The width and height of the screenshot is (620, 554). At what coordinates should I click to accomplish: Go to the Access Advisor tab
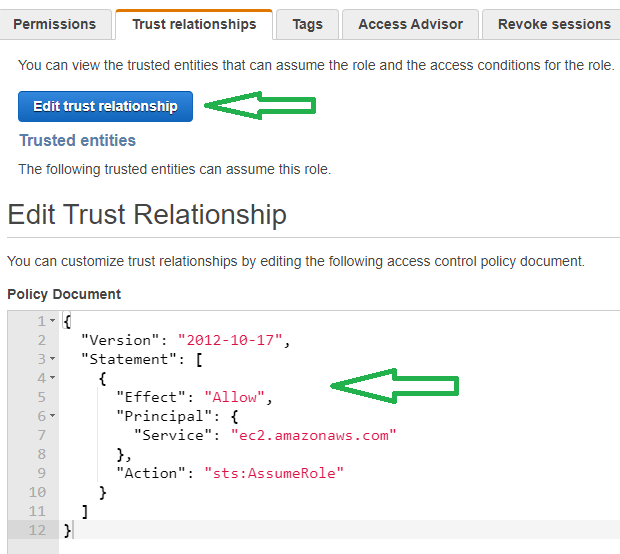point(410,24)
